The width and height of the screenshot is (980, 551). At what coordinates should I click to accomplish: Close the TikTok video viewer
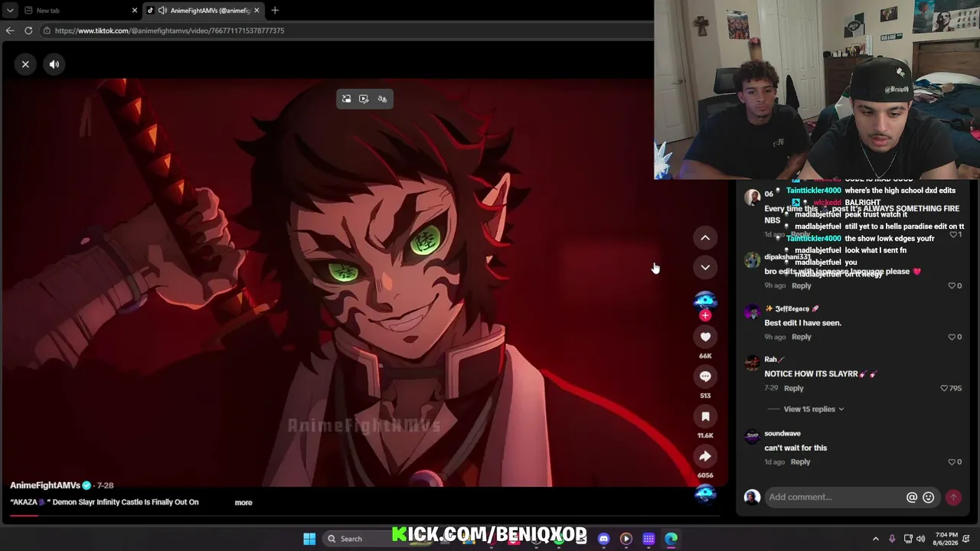tap(25, 64)
